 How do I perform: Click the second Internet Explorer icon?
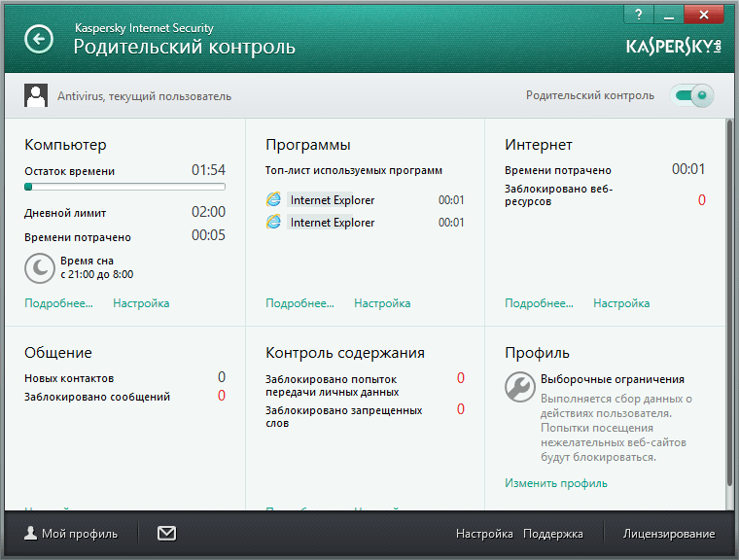click(x=273, y=222)
